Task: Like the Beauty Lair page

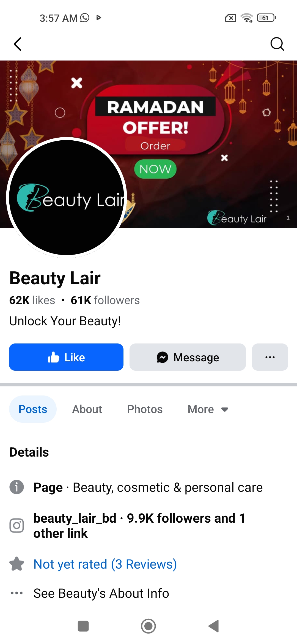Action: [66, 357]
